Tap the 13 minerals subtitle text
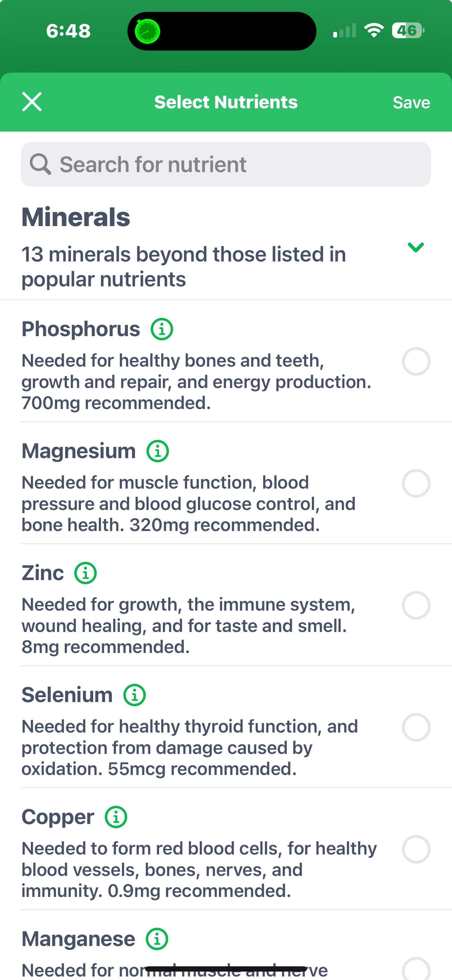The image size is (452, 980). 183,267
